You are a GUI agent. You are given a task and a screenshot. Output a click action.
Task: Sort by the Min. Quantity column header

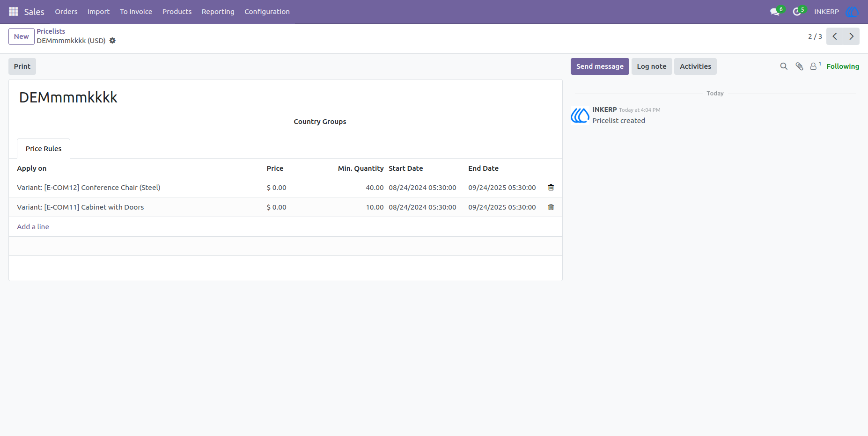pos(360,168)
